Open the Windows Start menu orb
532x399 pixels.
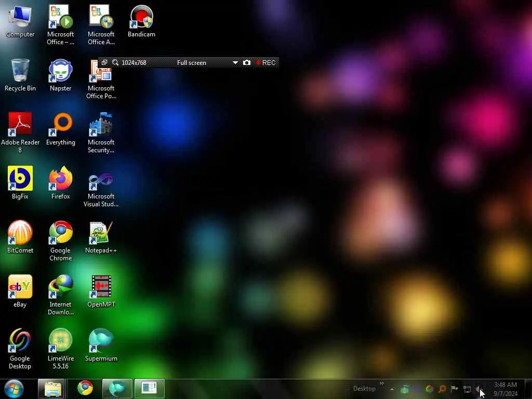[x=14, y=389]
